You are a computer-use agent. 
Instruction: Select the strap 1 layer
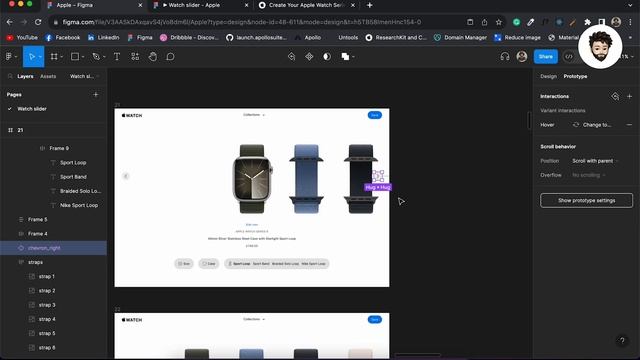pos(47,277)
